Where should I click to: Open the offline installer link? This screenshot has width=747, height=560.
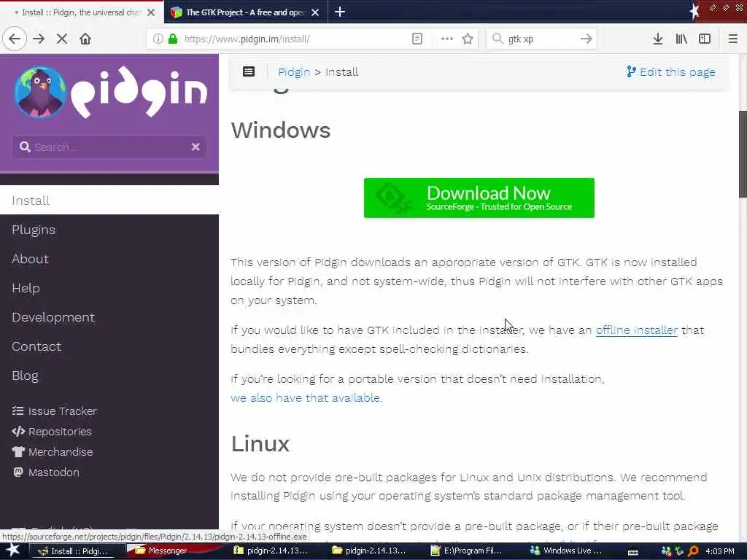pos(636,330)
